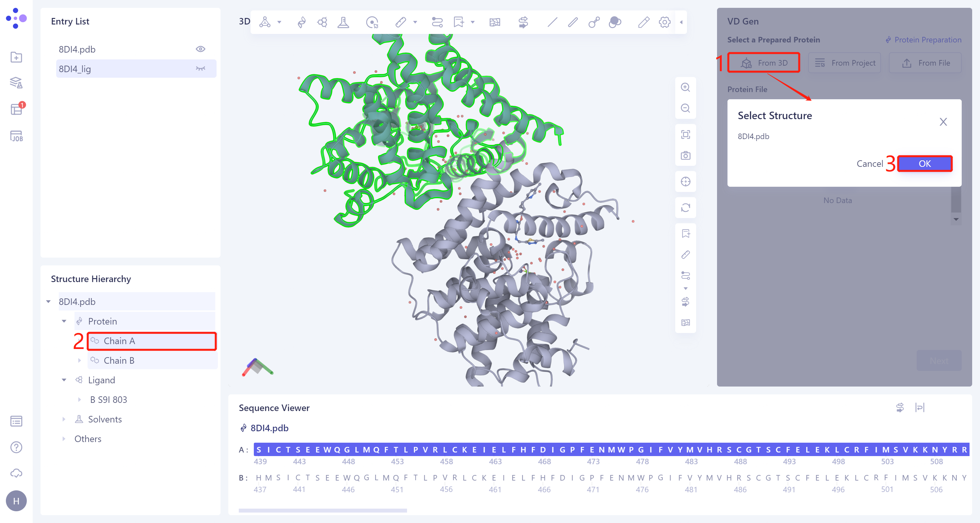Click the reset view rotate icon
Image resolution: width=980 pixels, height=523 pixels.
(x=685, y=208)
